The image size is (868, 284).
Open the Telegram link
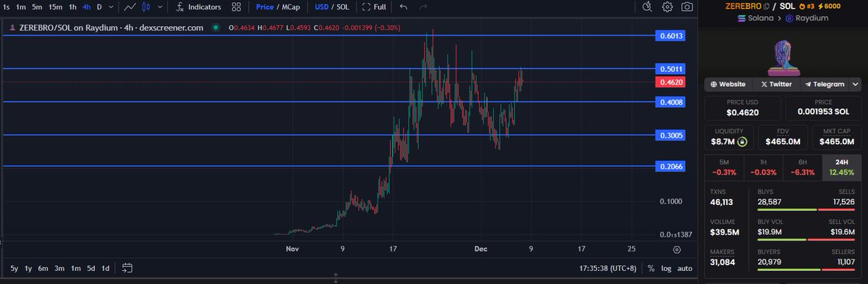point(824,84)
